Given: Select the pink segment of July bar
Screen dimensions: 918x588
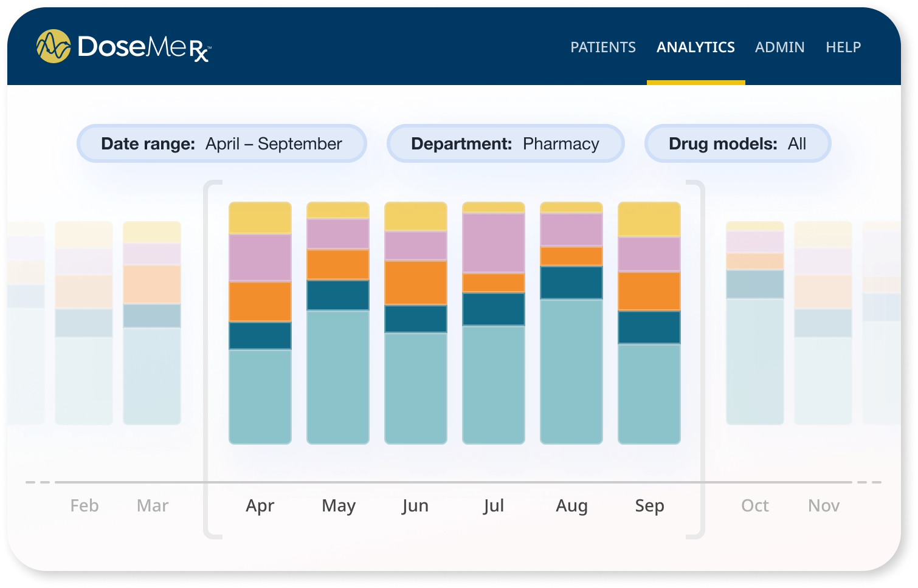Looking at the screenshot, I should (x=494, y=242).
